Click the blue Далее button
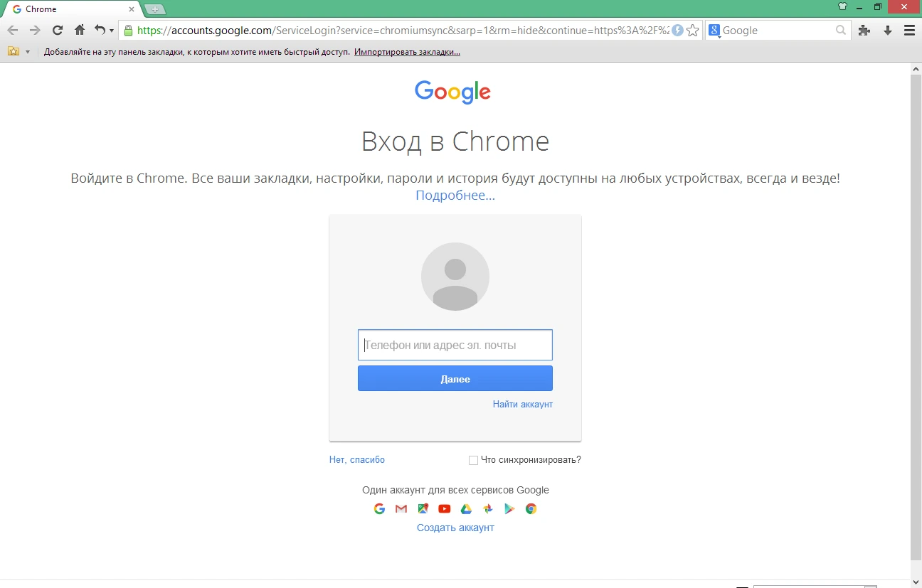Image resolution: width=922 pixels, height=588 pixels. click(x=455, y=379)
